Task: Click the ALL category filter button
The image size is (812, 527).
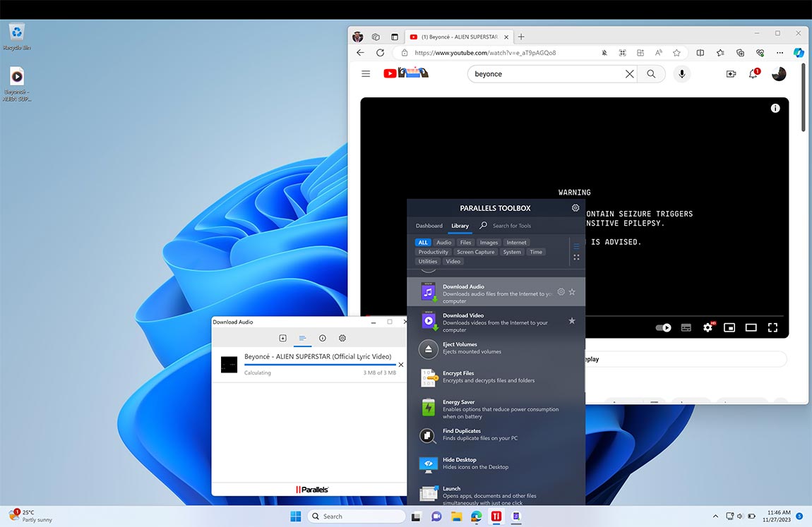Action: pyautogui.click(x=422, y=242)
